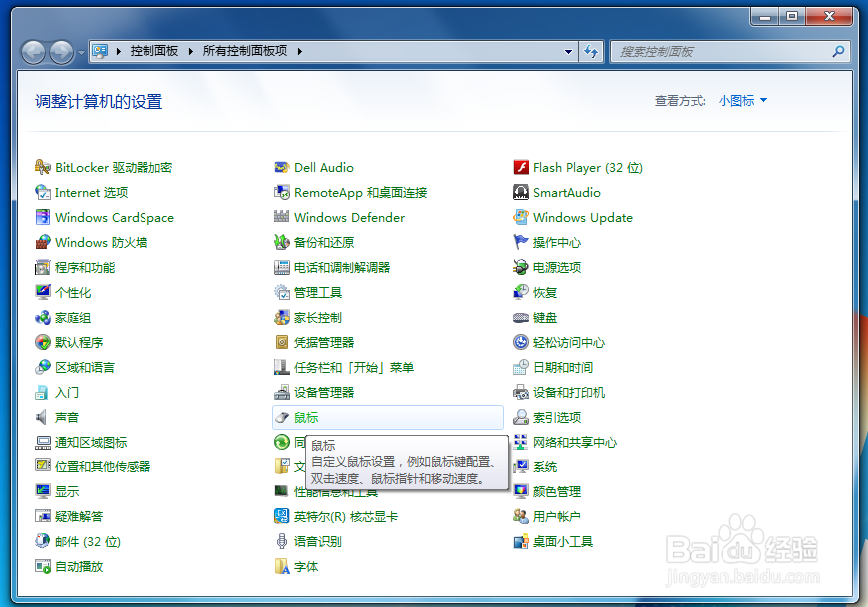Open Internet 选项 icon
Image resolution: width=868 pixels, height=607 pixels.
pos(43,192)
